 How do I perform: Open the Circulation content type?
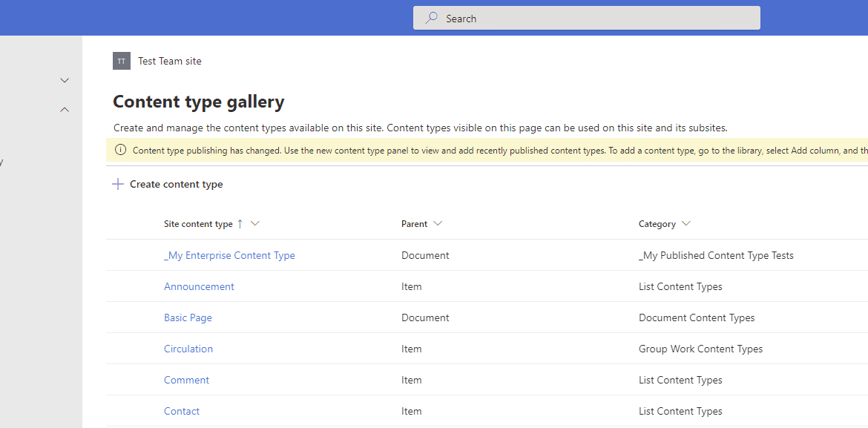188,349
